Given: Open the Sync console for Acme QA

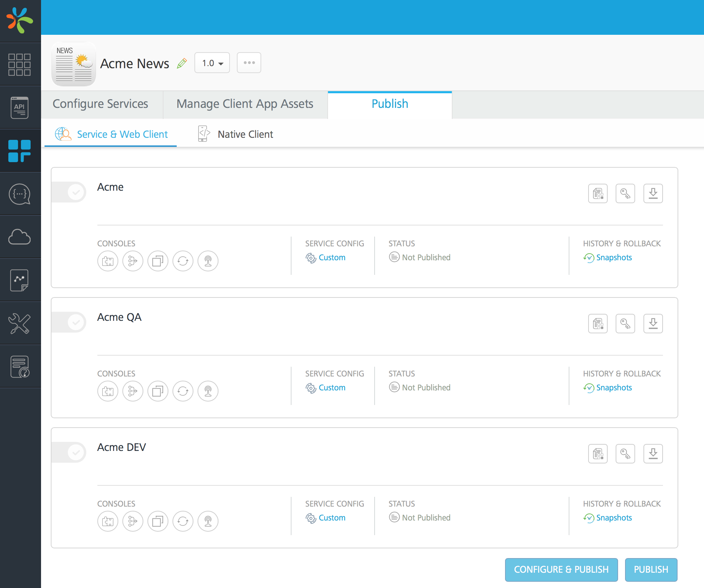Looking at the screenshot, I should (x=183, y=391).
